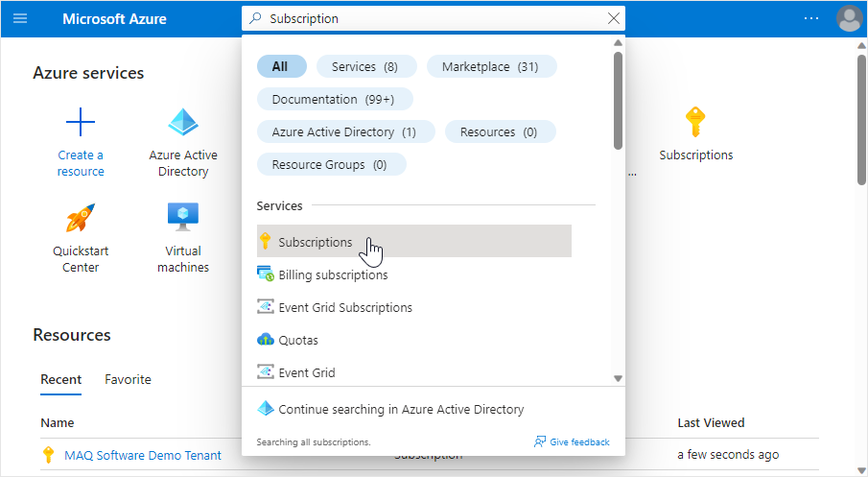Image resolution: width=868 pixels, height=477 pixels.
Task: Open the top bar ellipsis menu
Action: (x=811, y=18)
